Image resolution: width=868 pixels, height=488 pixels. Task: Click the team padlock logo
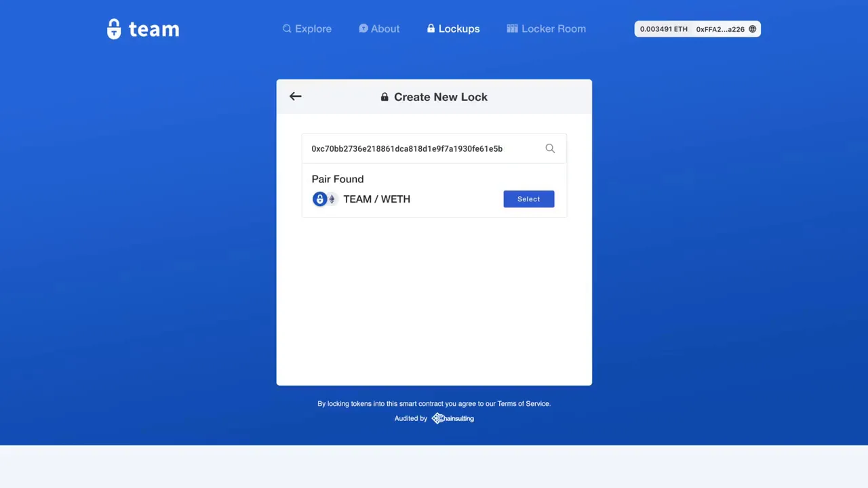[142, 29]
